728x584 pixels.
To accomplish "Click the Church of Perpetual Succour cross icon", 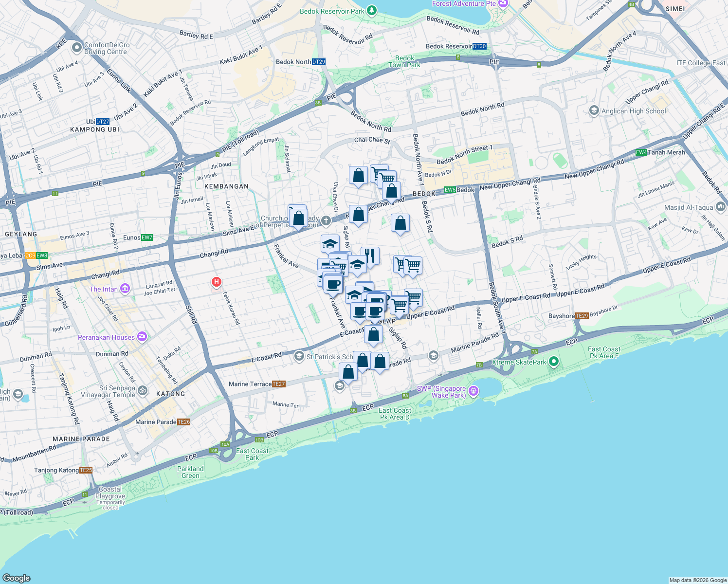I will [x=326, y=221].
